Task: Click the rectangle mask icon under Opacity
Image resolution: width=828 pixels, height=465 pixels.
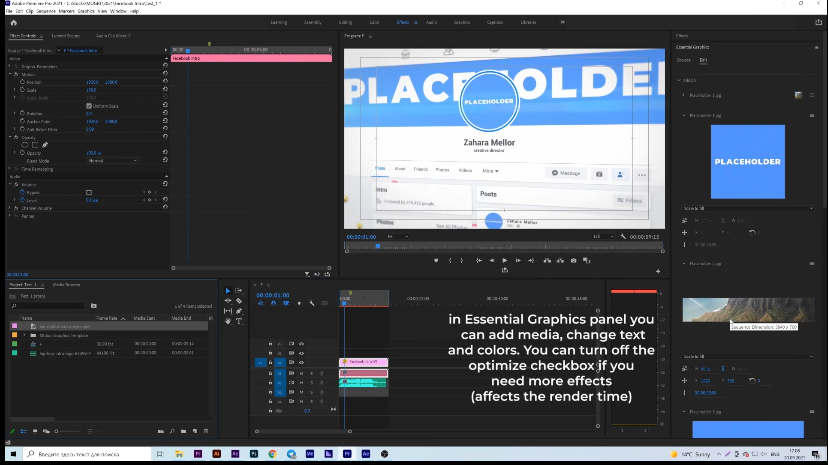Action: pos(35,145)
